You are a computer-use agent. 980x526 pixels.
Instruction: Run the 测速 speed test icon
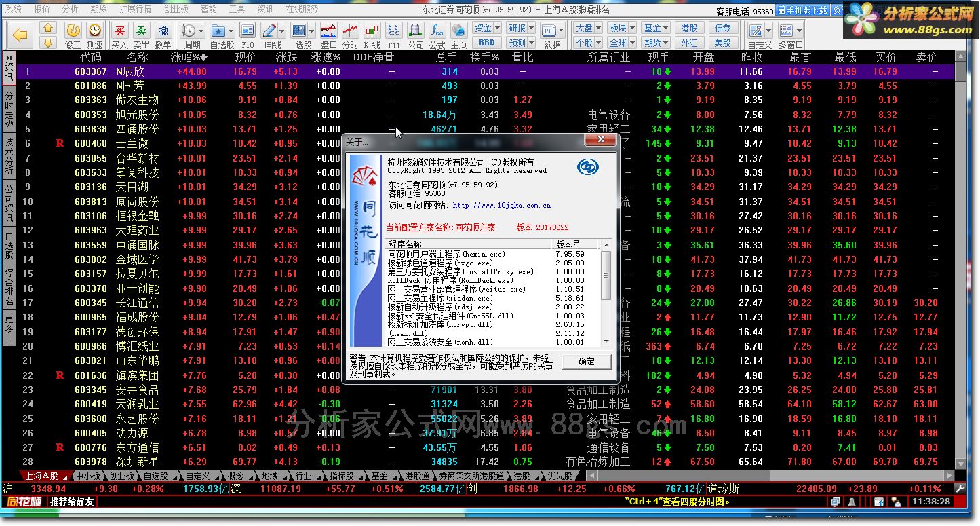95,35
